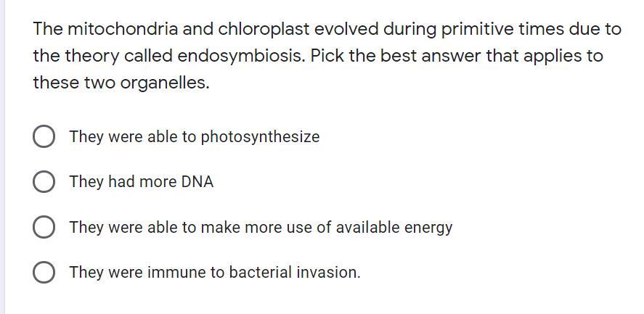644x314 pixels.
Task: Click the word 'endosymbiosis.' in the question
Action: (242, 57)
